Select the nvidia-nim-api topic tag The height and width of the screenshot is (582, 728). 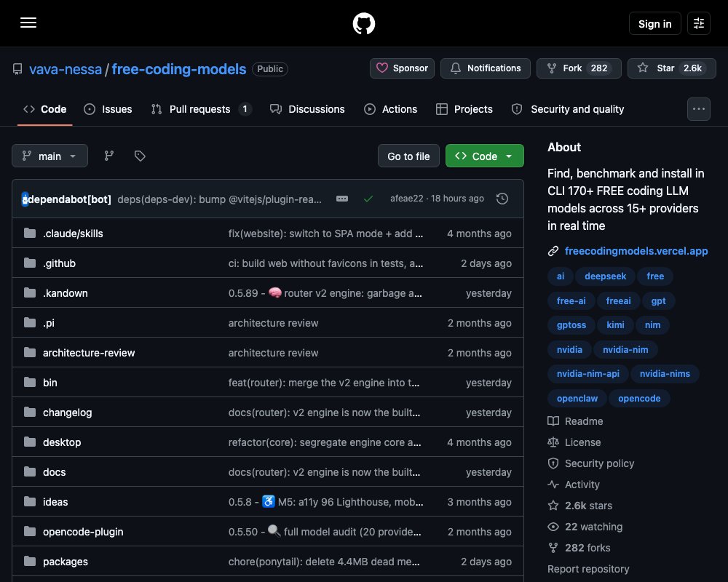tap(587, 374)
